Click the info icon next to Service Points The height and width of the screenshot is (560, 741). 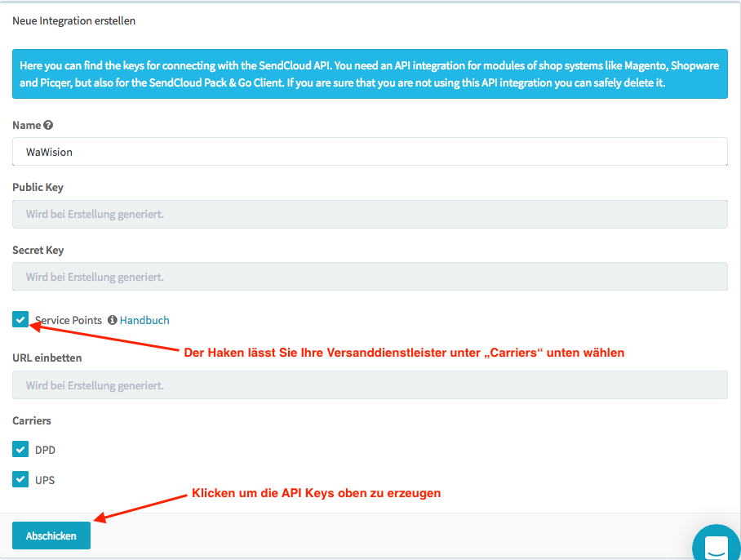tap(113, 321)
